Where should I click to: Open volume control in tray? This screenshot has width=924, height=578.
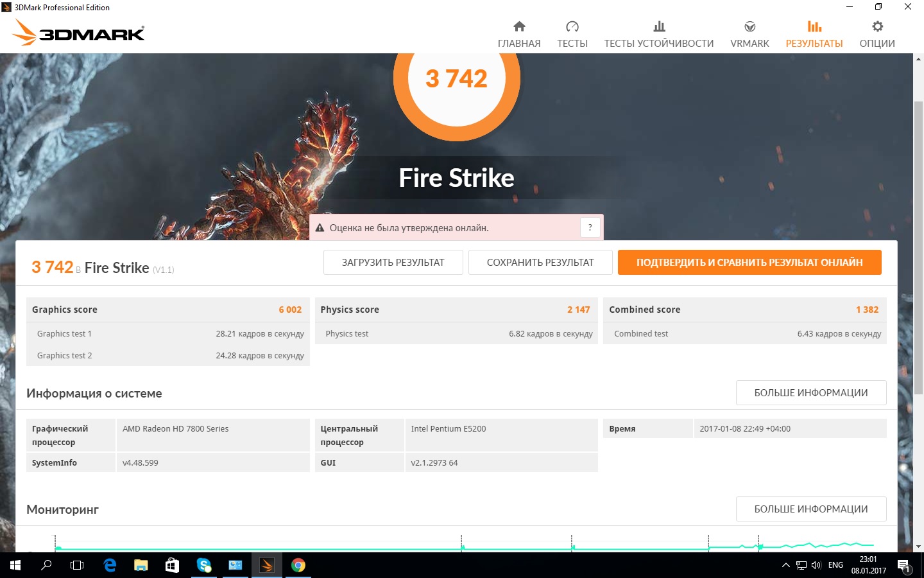point(816,565)
